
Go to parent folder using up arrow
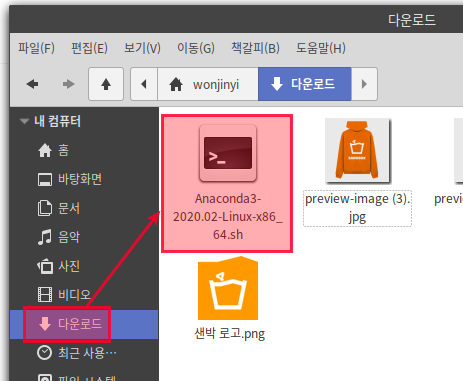(106, 84)
